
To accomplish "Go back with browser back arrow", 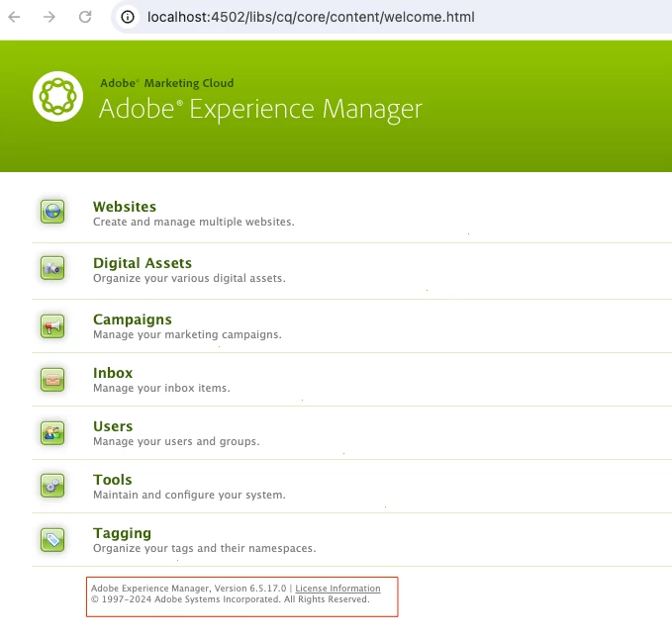I will pyautogui.click(x=14, y=17).
